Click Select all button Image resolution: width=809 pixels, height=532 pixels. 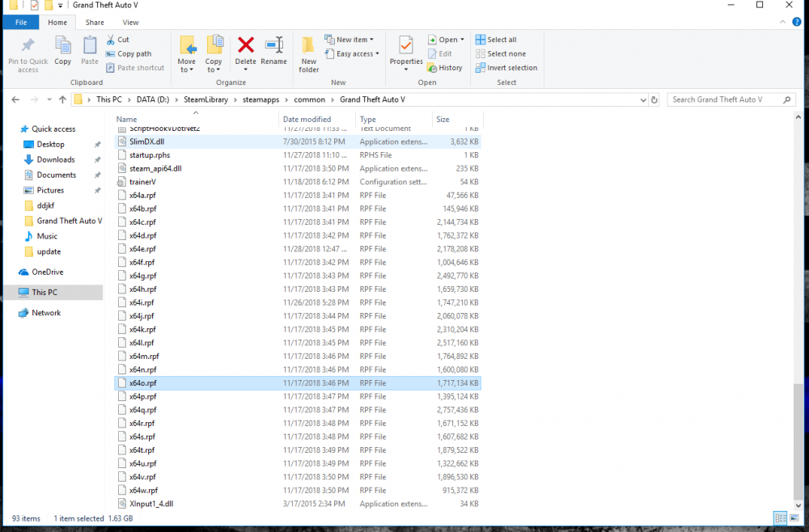tap(496, 40)
